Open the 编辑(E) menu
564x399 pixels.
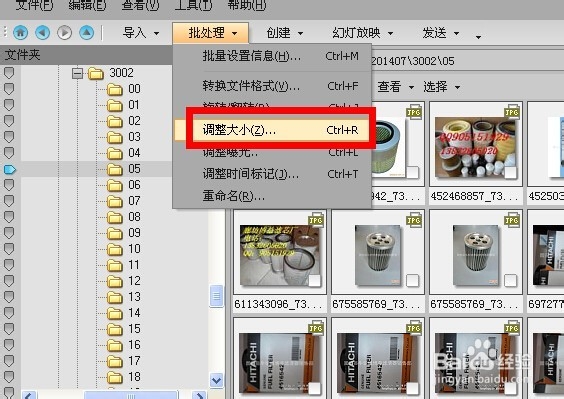87,5
